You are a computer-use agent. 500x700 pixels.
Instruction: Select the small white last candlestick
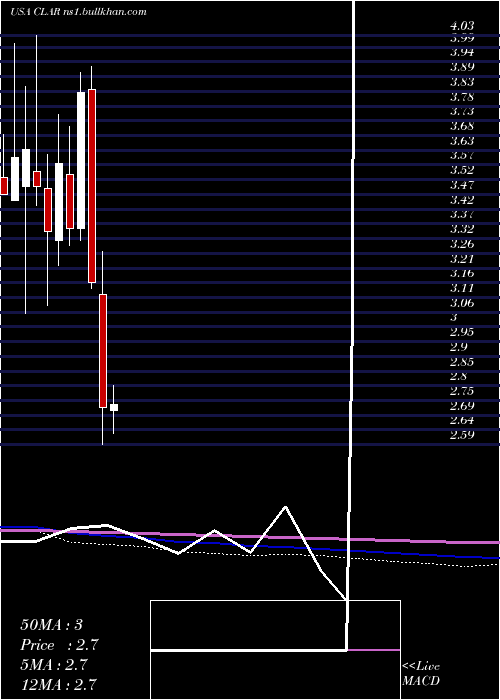pyautogui.click(x=114, y=407)
